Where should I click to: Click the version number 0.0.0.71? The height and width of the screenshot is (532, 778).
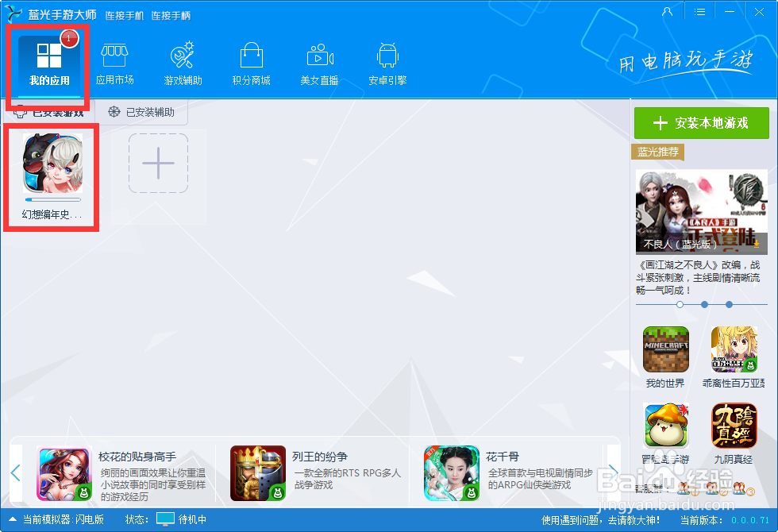750,520
